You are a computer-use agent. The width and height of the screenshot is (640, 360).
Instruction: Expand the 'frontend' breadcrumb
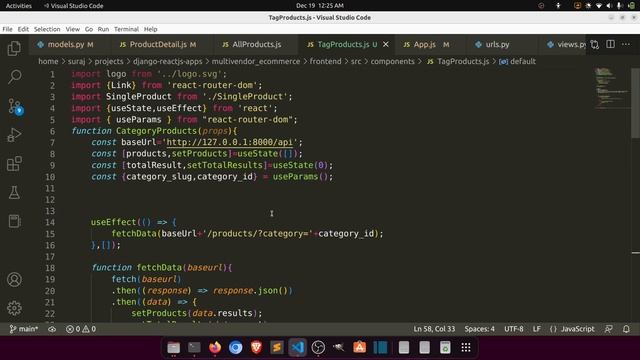click(325, 61)
